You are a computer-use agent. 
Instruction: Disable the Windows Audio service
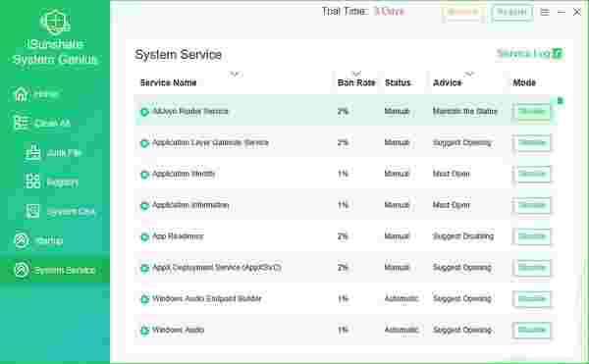pos(531,331)
